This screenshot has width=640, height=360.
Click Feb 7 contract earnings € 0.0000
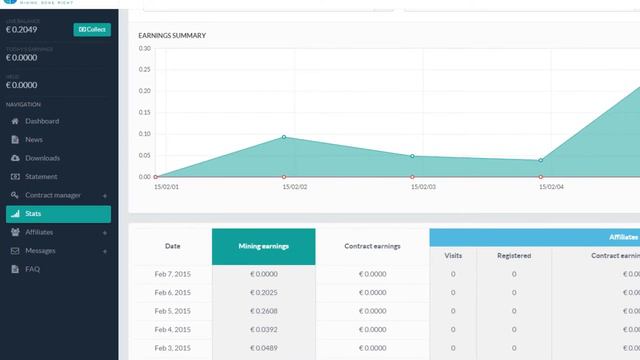372,274
